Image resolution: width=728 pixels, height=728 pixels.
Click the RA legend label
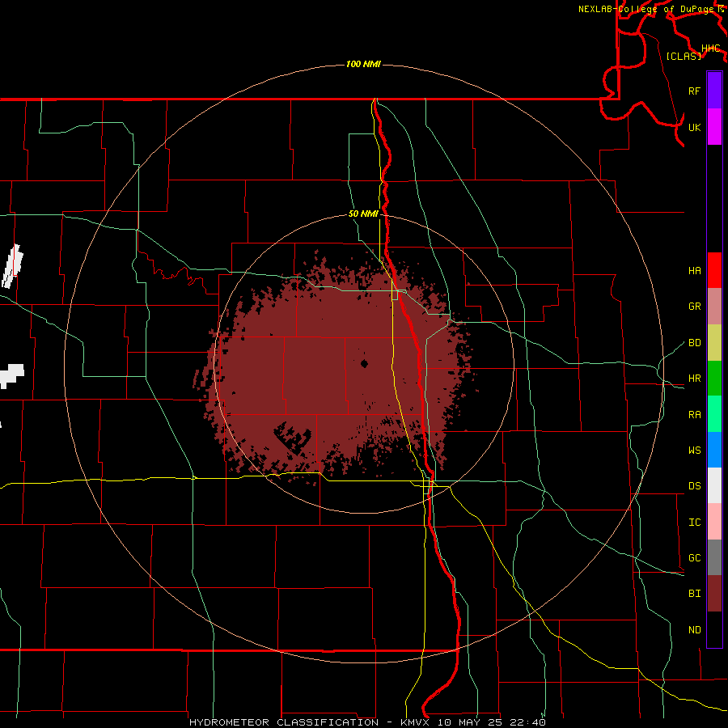pyautogui.click(x=695, y=415)
